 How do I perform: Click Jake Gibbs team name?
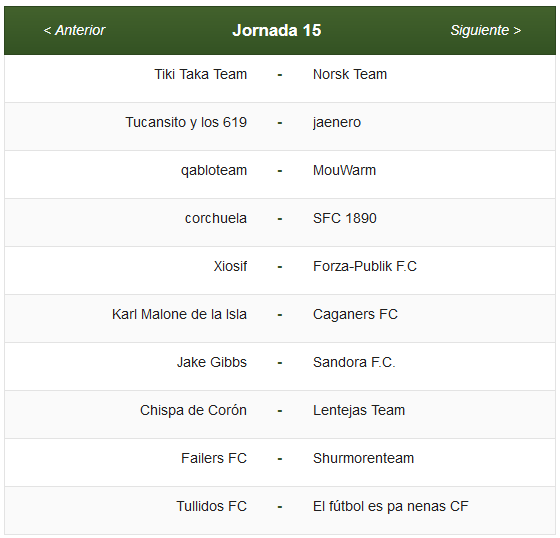click(212, 362)
